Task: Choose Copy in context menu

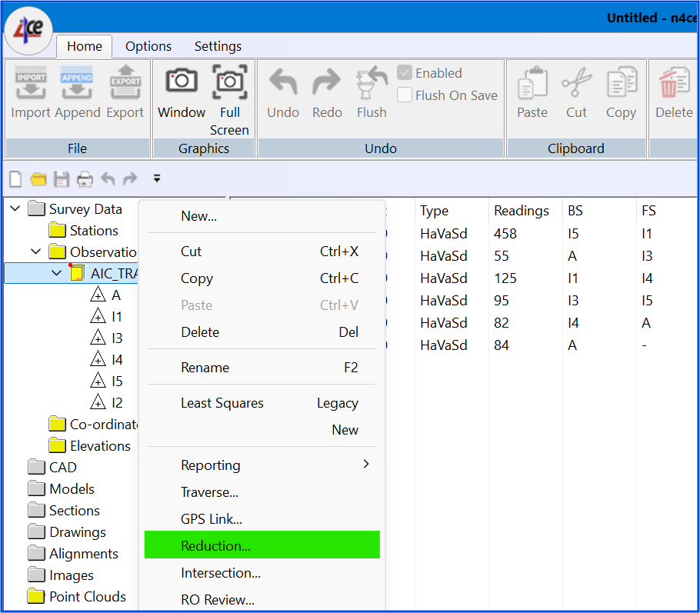Action: 262,278
